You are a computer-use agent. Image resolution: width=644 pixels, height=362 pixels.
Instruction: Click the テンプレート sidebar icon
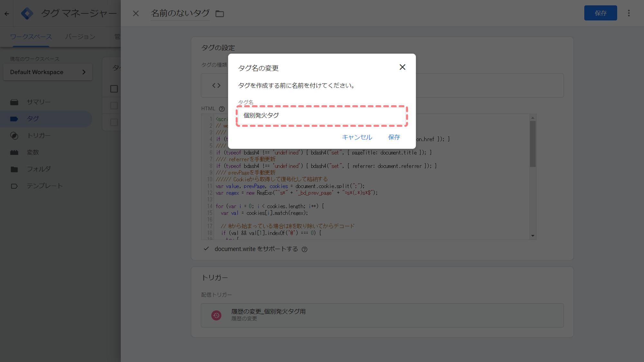coord(14,186)
